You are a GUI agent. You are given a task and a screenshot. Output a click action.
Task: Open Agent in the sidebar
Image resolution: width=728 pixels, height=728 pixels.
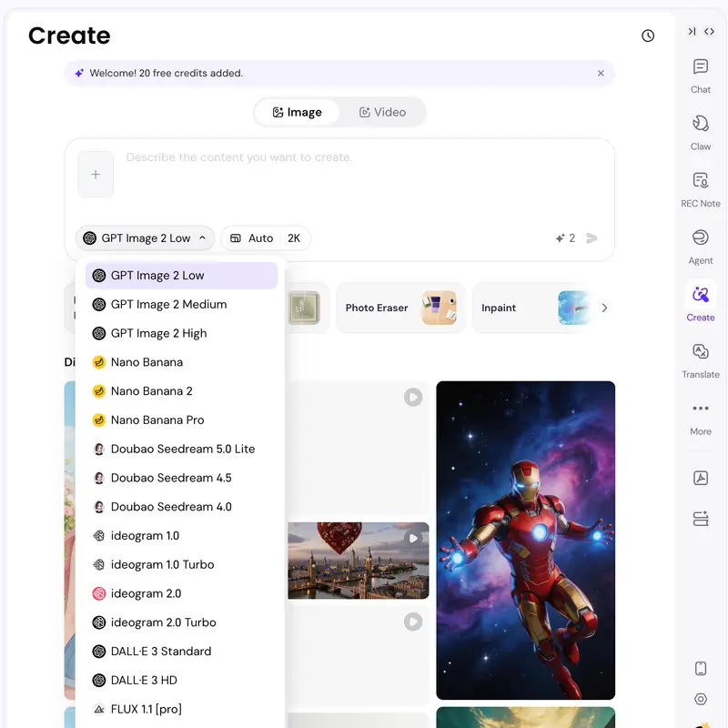700,248
